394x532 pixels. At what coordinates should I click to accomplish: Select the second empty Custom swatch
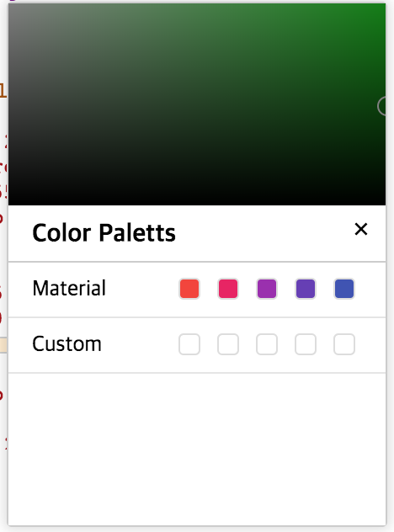click(228, 344)
